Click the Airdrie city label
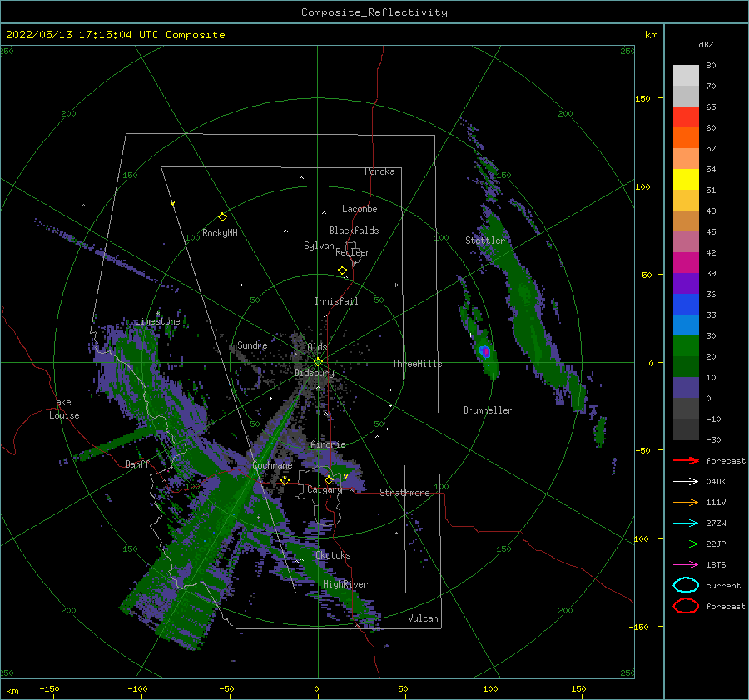The height and width of the screenshot is (700, 749). pos(328,444)
